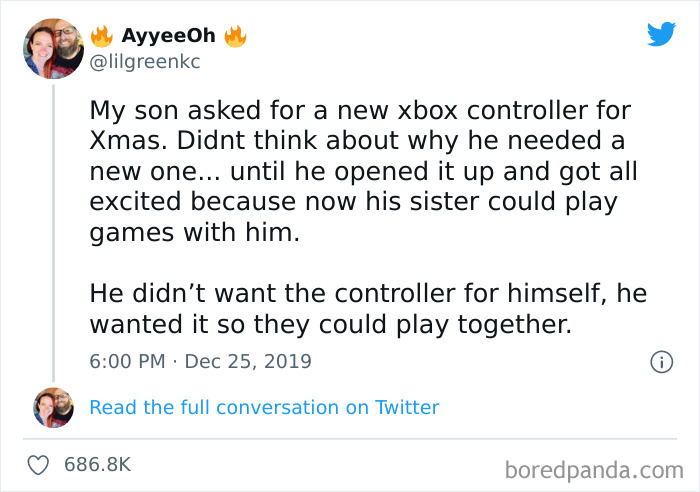Click the 686.8K like count
The height and width of the screenshot is (492, 700).
(97, 465)
